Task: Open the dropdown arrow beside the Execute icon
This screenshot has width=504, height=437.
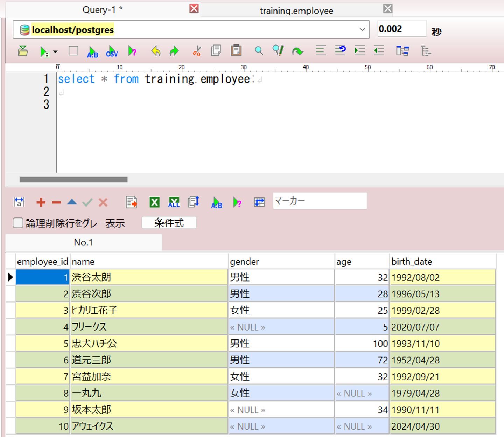Action: [55, 52]
